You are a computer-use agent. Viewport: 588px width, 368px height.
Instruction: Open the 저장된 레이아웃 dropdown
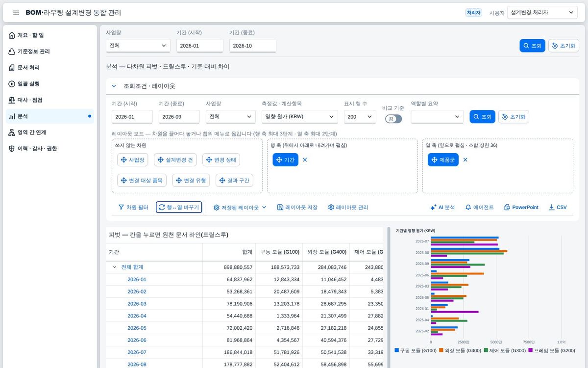(240, 208)
